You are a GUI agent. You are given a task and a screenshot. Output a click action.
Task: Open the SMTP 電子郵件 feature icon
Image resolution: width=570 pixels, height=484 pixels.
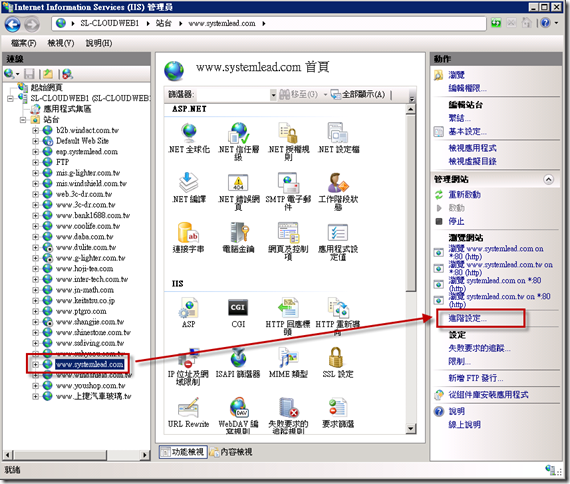[288, 192]
